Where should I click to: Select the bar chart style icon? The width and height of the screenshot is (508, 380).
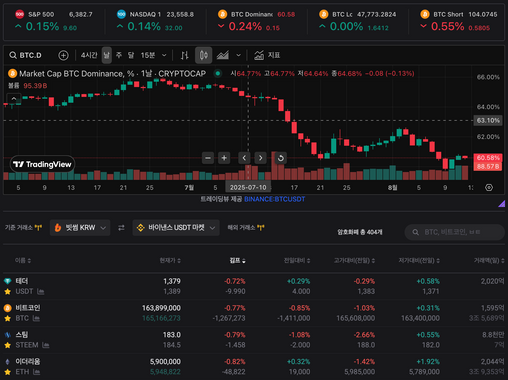[184, 55]
